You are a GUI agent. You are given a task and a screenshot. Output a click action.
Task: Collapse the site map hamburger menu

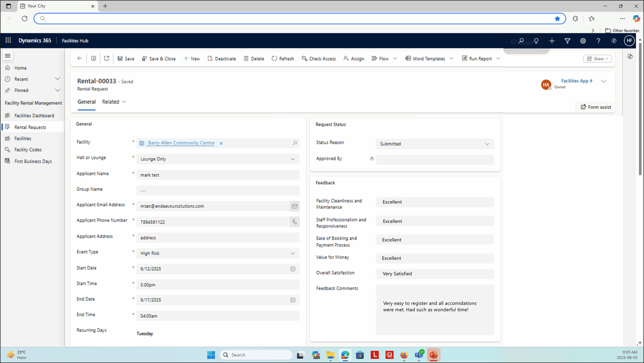pyautogui.click(x=8, y=56)
